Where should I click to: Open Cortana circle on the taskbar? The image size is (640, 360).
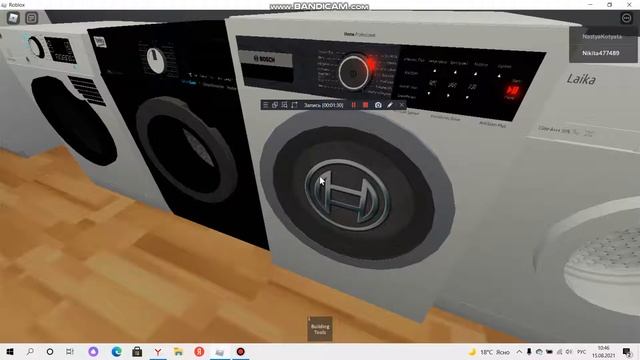click(50, 352)
